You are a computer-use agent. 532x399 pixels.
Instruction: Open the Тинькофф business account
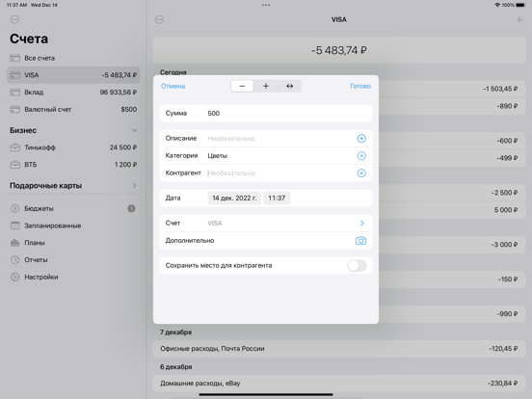pos(73,147)
